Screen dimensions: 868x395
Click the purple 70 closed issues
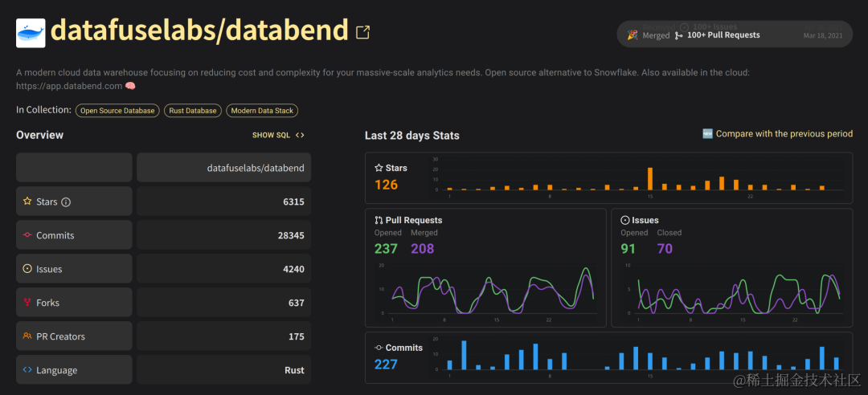[665, 248]
